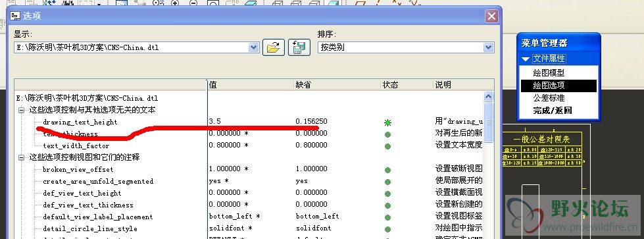Open the 显示 file path dropdown
This screenshot has height=239, width=644.
click(254, 47)
